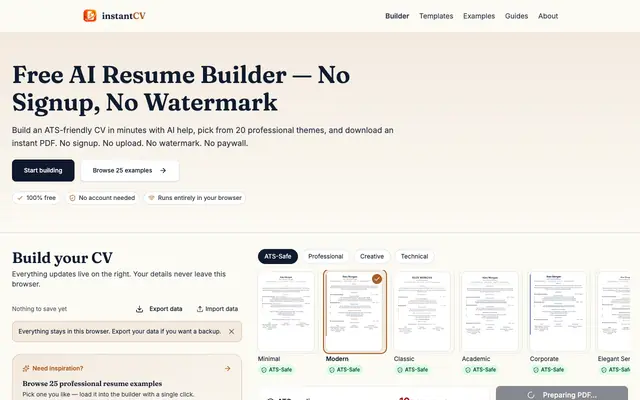Choose the Corporate template thumbnail
The image size is (640, 400).
[558, 311]
